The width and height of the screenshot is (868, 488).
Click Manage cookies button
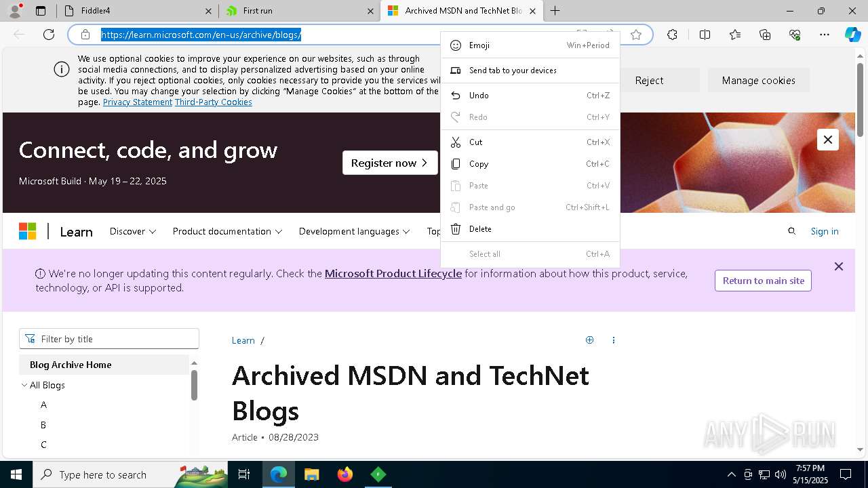[758, 80]
